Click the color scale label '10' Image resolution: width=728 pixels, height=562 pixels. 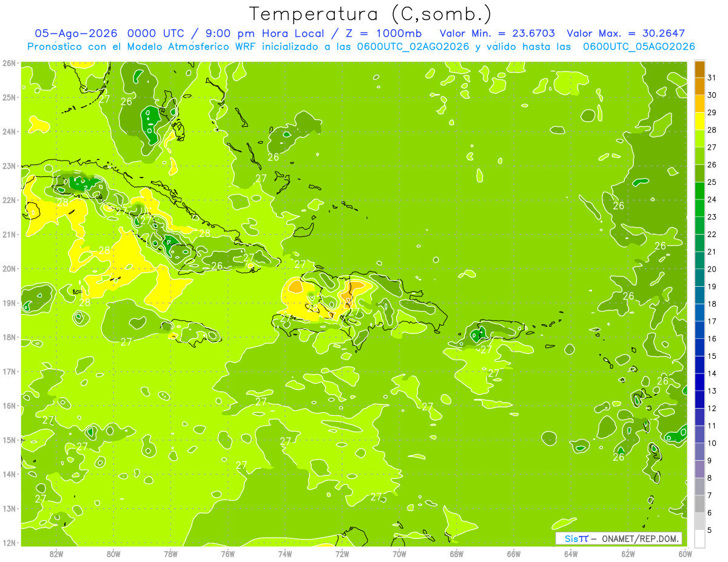coord(712,443)
